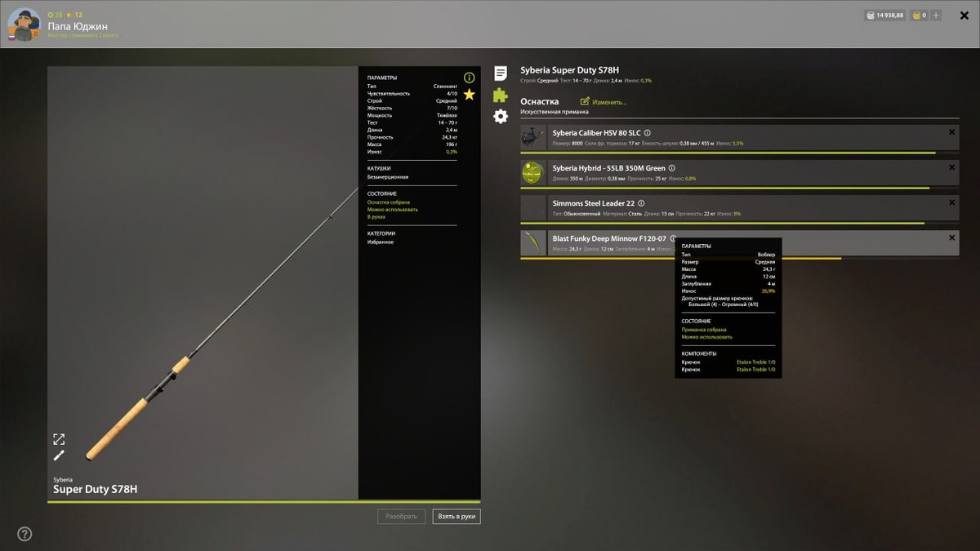
Task: Open help question mark icon
Action: [24, 534]
